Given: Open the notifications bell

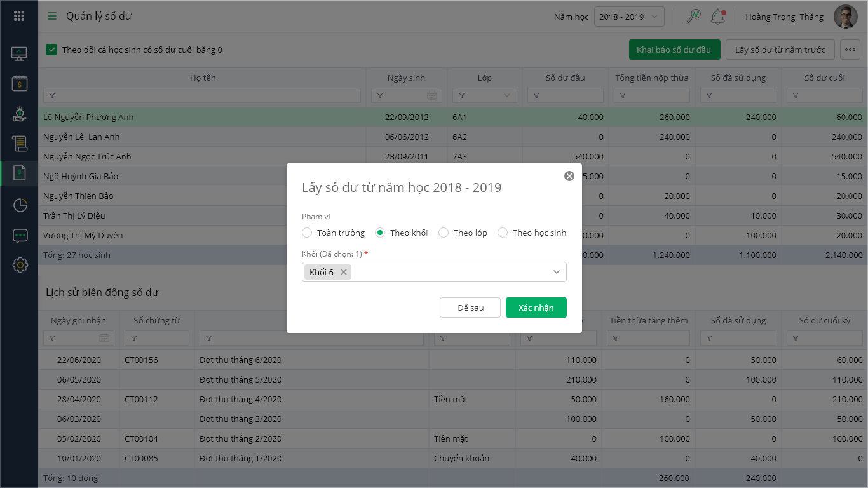Looking at the screenshot, I should [x=718, y=17].
